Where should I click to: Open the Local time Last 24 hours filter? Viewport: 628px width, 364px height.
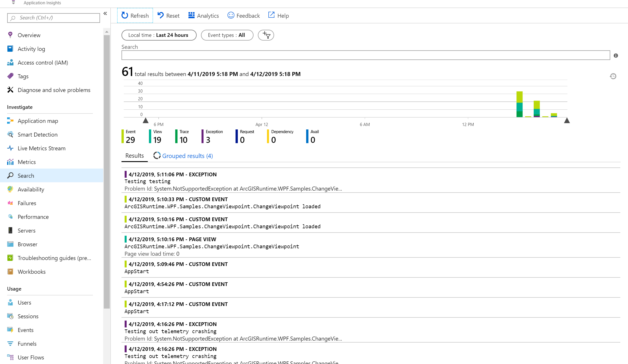point(159,35)
